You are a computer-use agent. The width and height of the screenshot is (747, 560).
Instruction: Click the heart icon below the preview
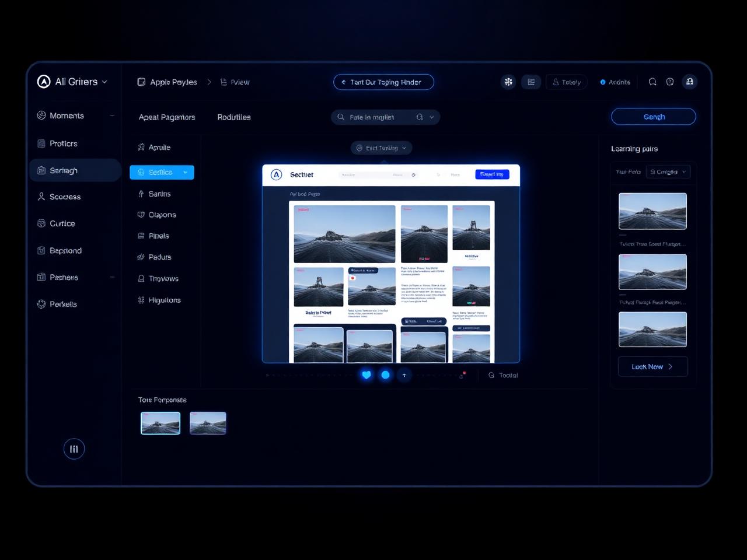coord(366,375)
